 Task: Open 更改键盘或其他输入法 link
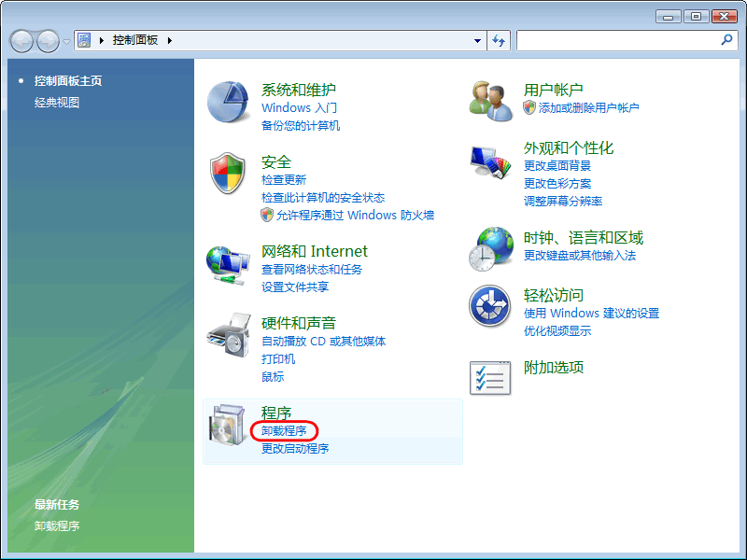click(x=580, y=255)
